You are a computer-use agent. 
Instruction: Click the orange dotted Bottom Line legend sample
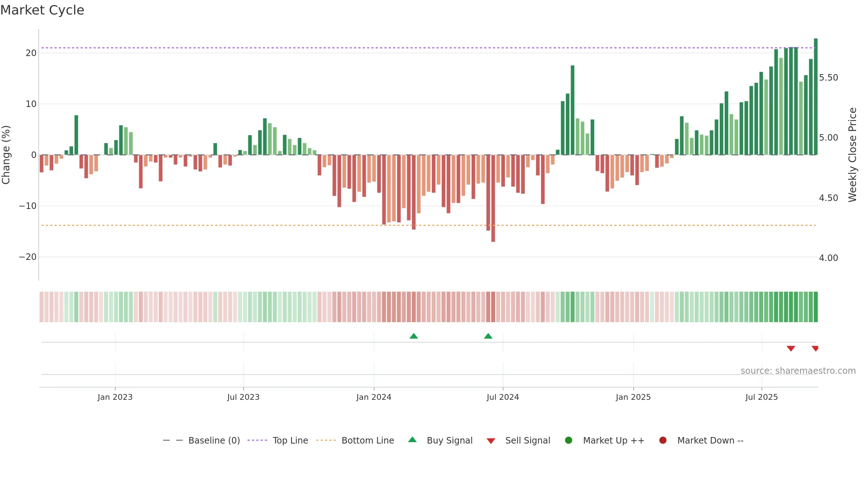coord(326,440)
